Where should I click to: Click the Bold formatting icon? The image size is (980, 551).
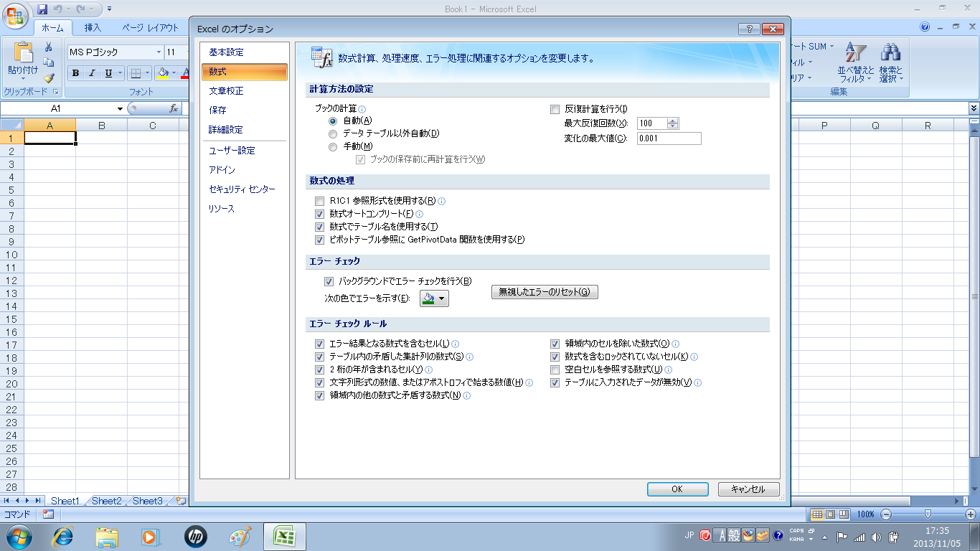coord(75,73)
